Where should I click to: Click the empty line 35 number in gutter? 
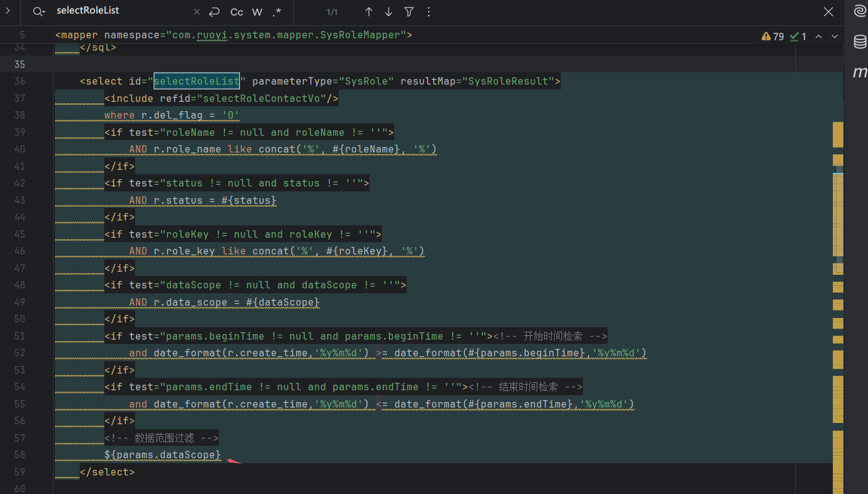click(19, 64)
